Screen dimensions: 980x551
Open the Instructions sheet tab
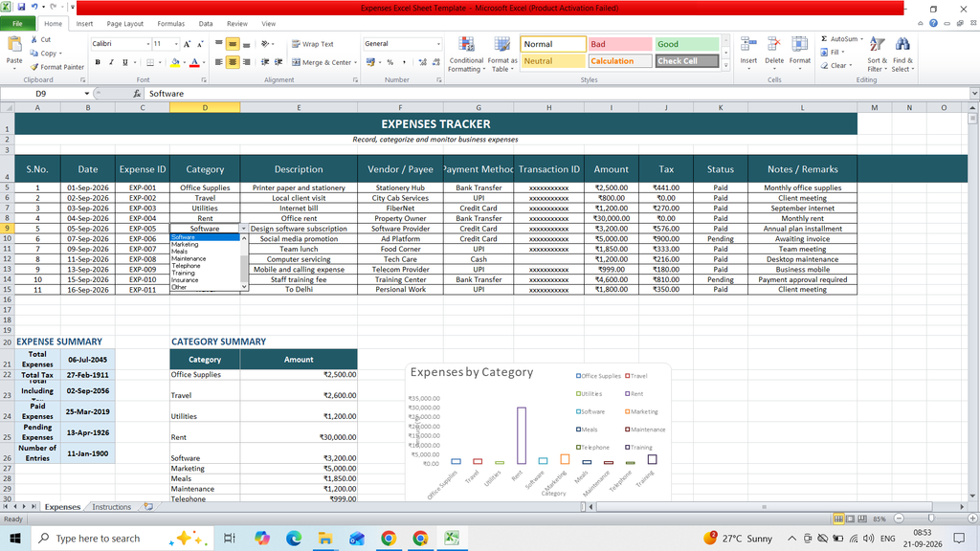(x=111, y=507)
